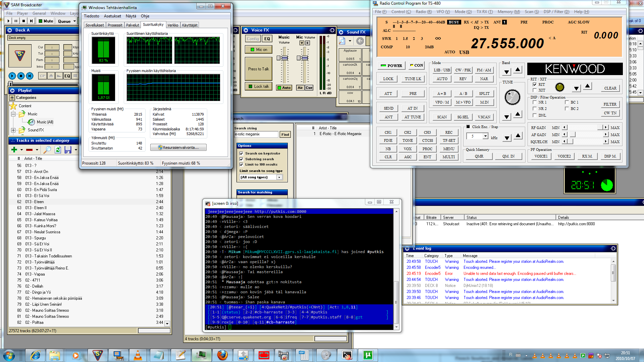Click the toolbar skip next track button
The image size is (644, 362).
31,21
